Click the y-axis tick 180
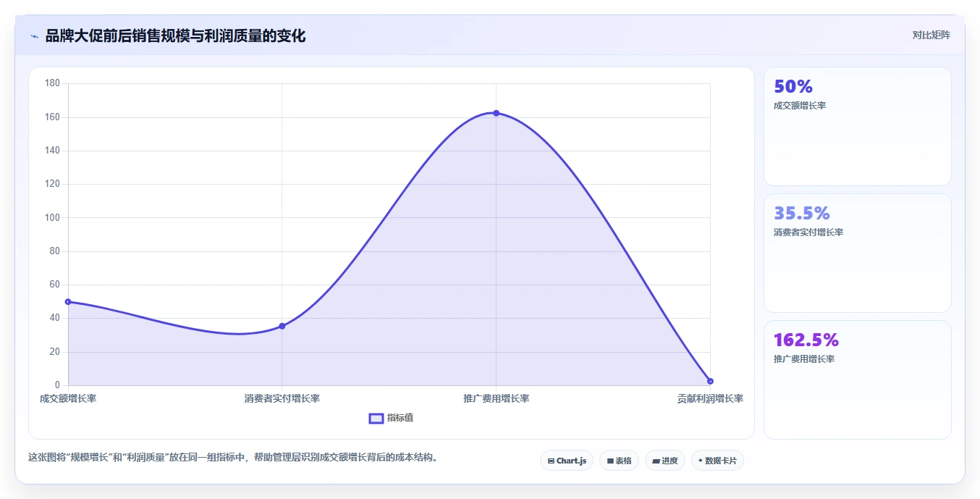The height and width of the screenshot is (499, 980). (52, 83)
